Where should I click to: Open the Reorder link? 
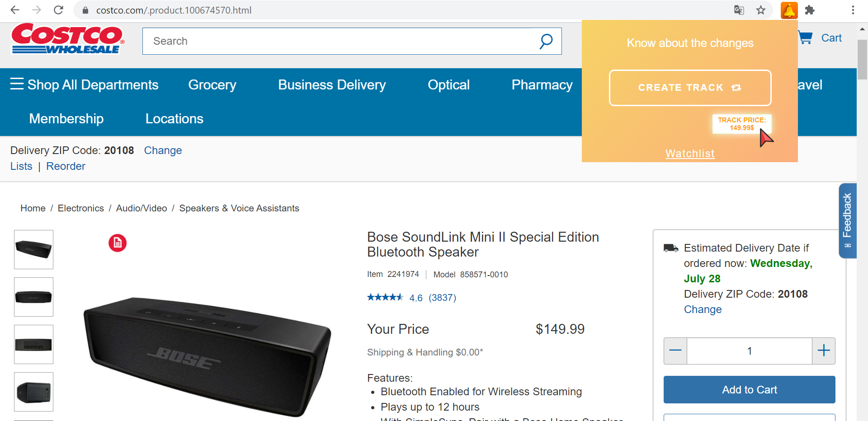[66, 166]
